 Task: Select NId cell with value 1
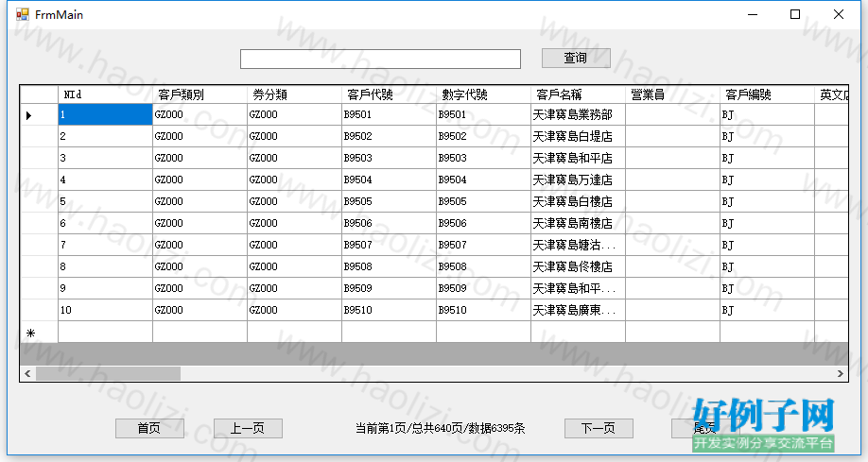tap(105, 114)
